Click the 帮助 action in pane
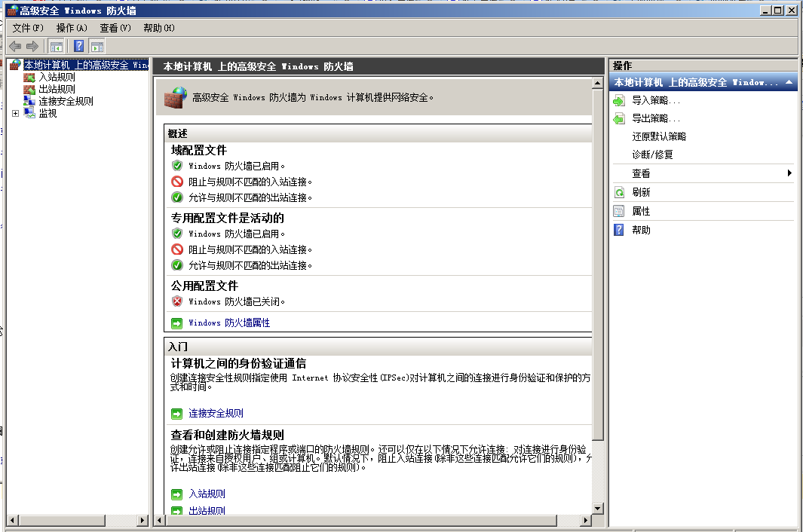 coord(641,231)
